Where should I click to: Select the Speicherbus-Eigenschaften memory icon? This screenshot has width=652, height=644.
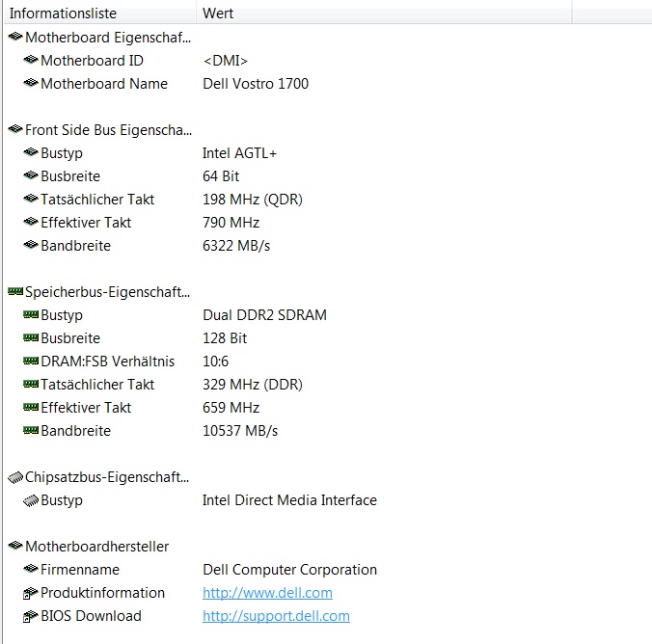coord(15,292)
